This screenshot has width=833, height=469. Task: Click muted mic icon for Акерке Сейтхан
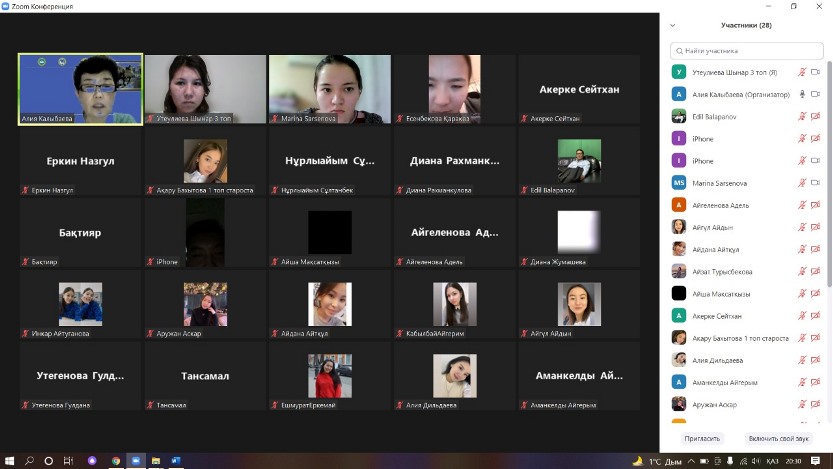click(801, 315)
